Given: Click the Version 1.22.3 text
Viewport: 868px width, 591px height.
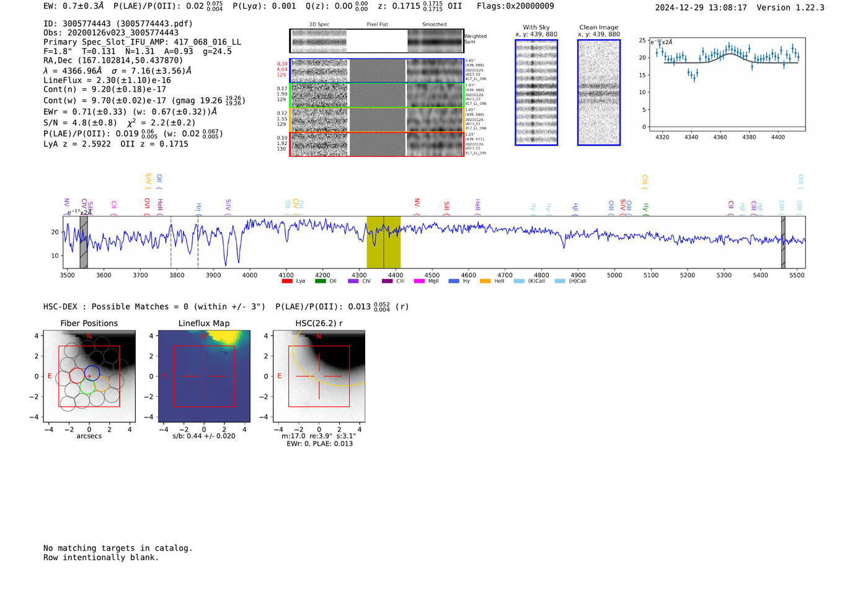Looking at the screenshot, I should tap(790, 8).
